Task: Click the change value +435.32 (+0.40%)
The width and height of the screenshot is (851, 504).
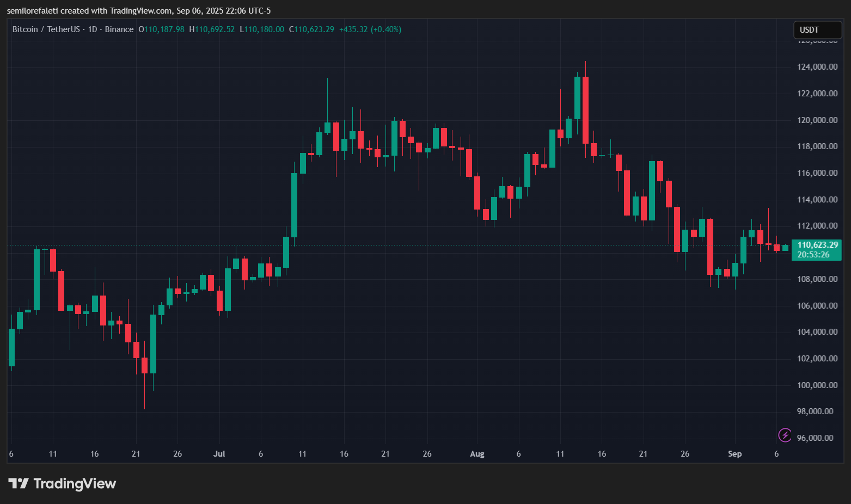Action: coord(370,29)
